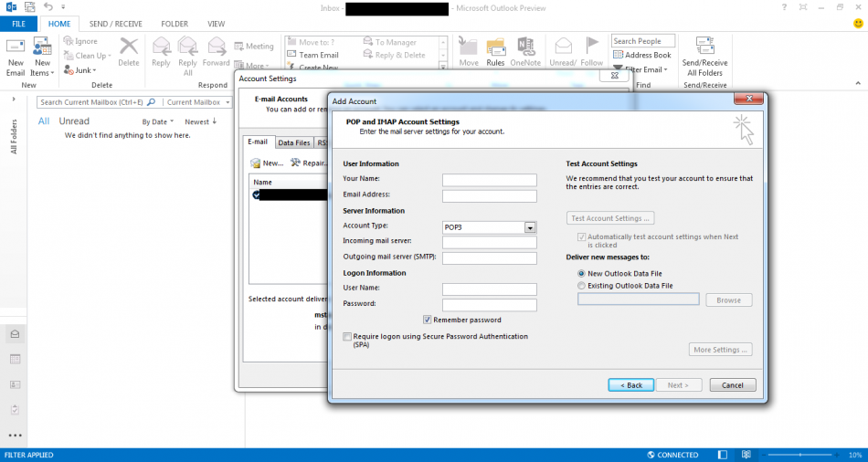Viewport: 868px width, 462px height.
Task: Click the Search People box
Action: tap(643, 41)
